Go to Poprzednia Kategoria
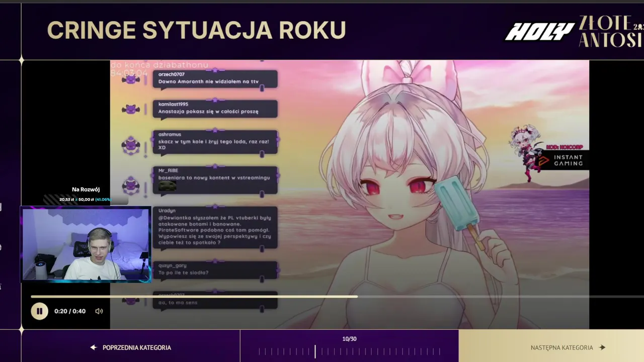Screen dimensions: 644x362 coord(131,347)
